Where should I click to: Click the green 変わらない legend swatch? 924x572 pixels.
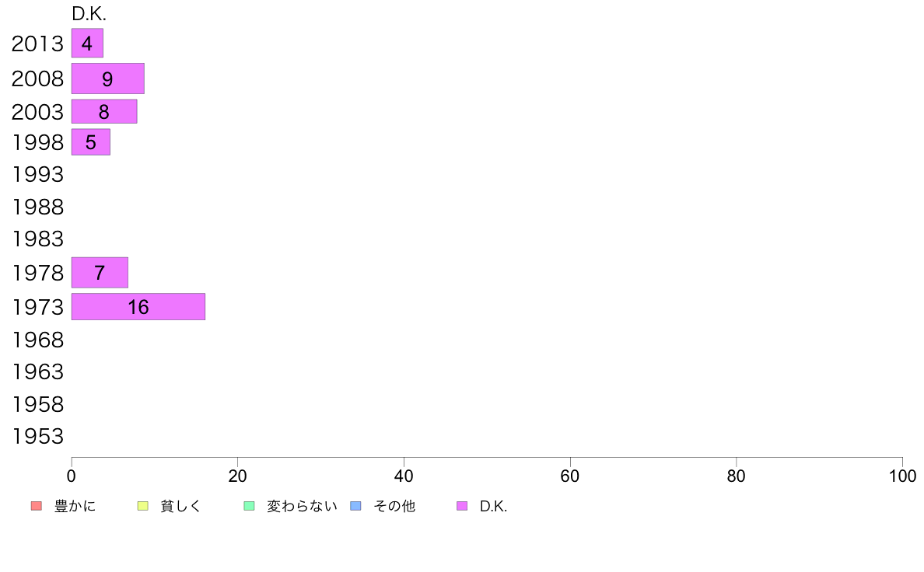coord(249,506)
